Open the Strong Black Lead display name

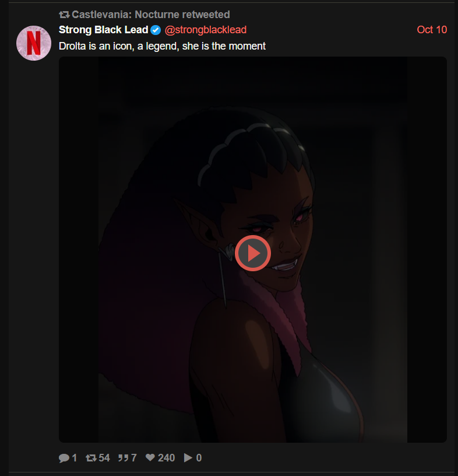(104, 30)
